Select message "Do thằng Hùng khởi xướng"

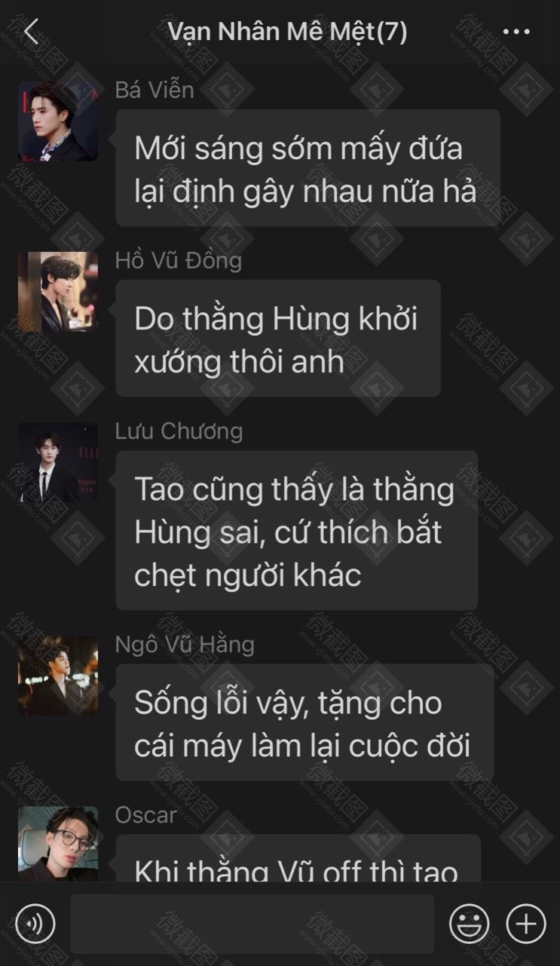(x=278, y=339)
